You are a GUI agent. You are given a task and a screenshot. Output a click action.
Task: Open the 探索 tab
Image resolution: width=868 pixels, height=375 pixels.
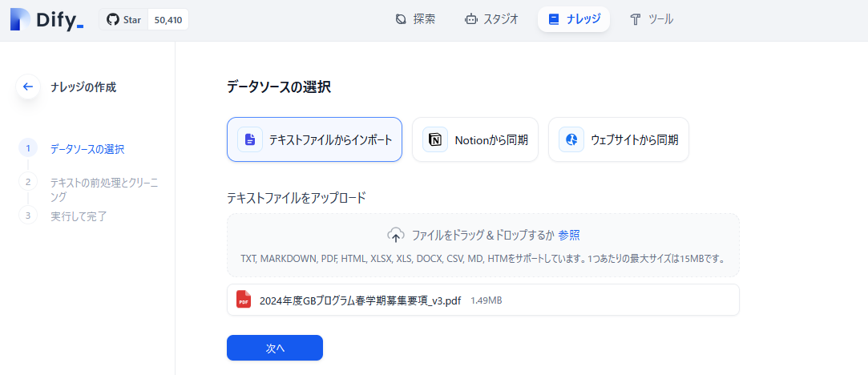(415, 19)
